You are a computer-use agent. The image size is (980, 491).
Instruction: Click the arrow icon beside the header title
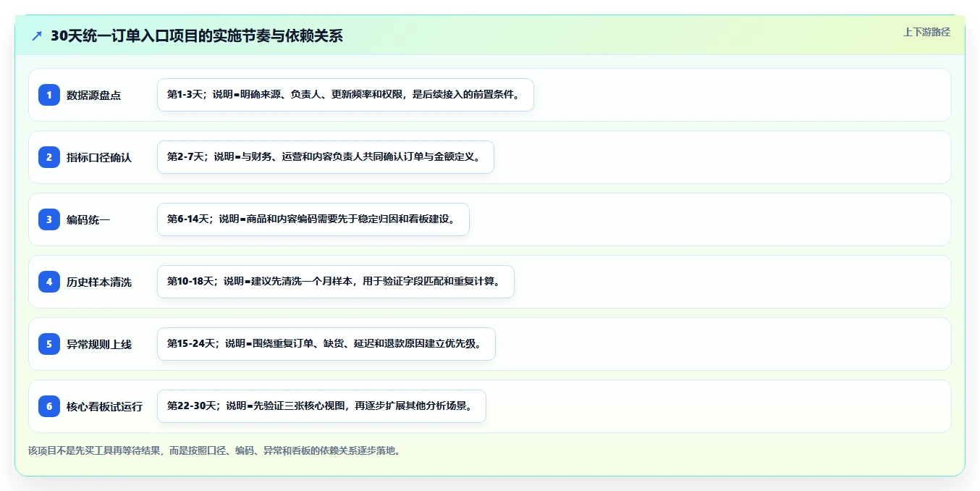pos(37,35)
